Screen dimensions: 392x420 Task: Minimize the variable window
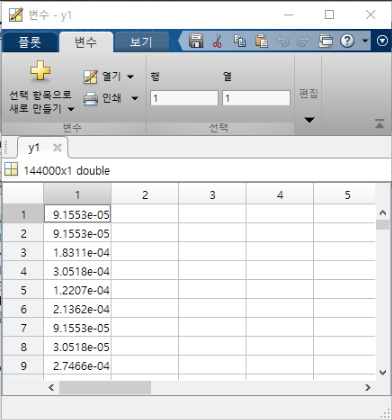pyautogui.click(x=289, y=14)
